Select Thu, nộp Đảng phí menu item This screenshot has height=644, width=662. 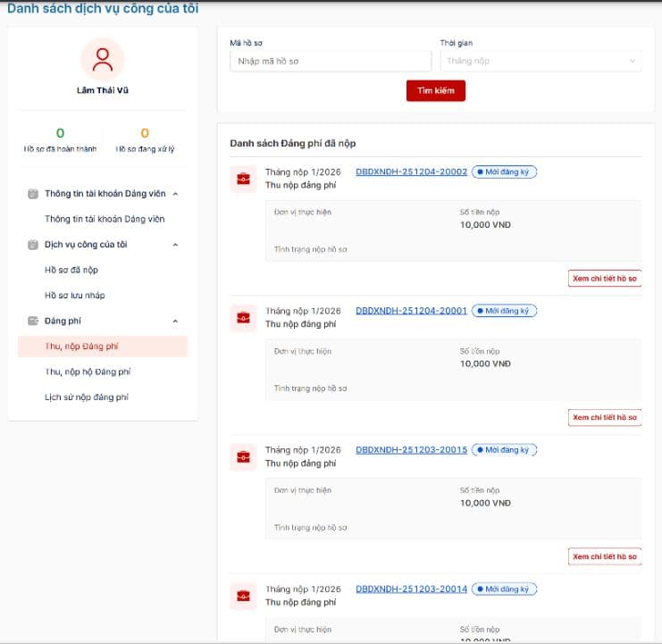(x=103, y=347)
